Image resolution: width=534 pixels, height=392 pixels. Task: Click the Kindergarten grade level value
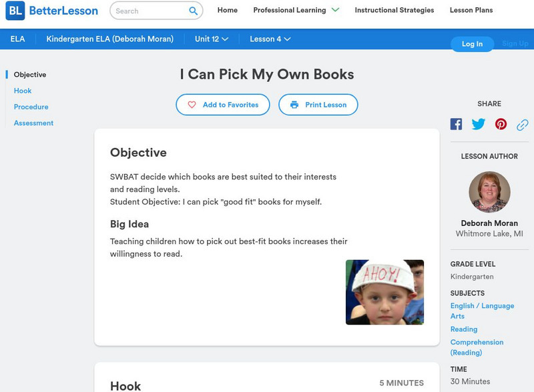(472, 277)
